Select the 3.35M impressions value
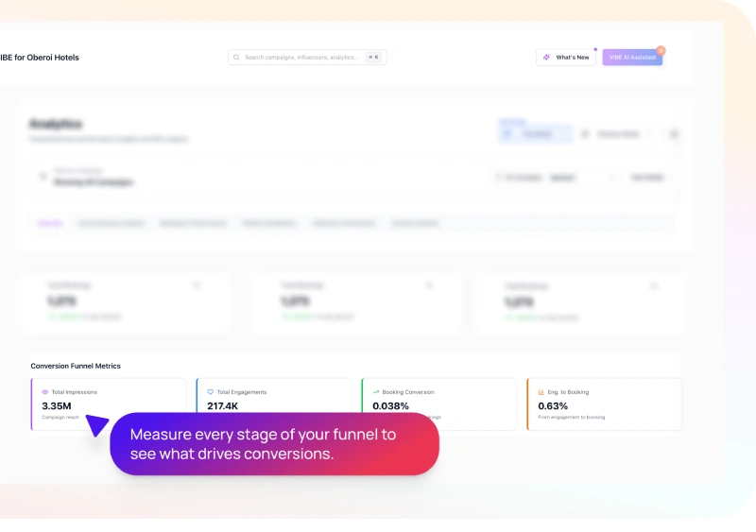The width and height of the screenshot is (756, 532). 57,406
